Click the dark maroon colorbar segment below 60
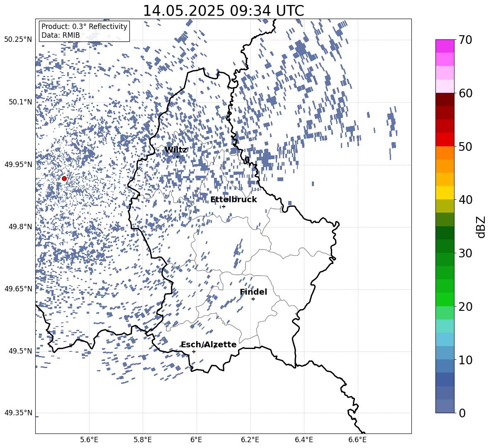Image resolution: width=491 pixels, height=448 pixels. tap(445, 100)
